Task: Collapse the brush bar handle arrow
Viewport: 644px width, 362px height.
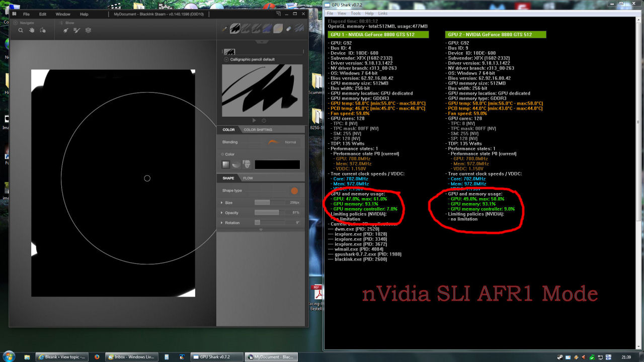Action: click(x=261, y=42)
